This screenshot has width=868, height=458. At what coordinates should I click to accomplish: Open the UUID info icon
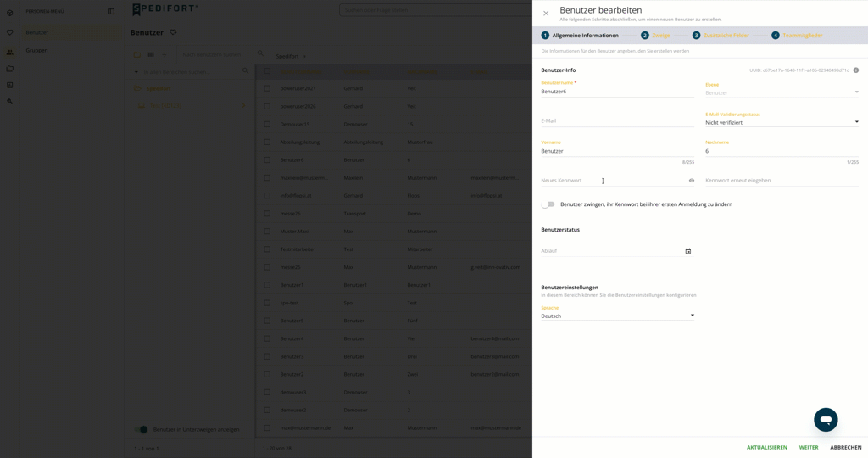856,70
